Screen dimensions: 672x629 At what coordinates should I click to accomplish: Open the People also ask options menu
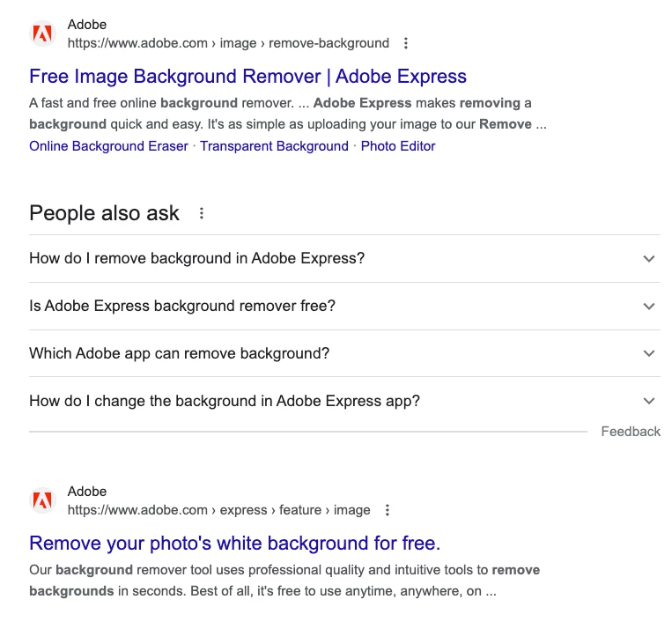point(202,213)
